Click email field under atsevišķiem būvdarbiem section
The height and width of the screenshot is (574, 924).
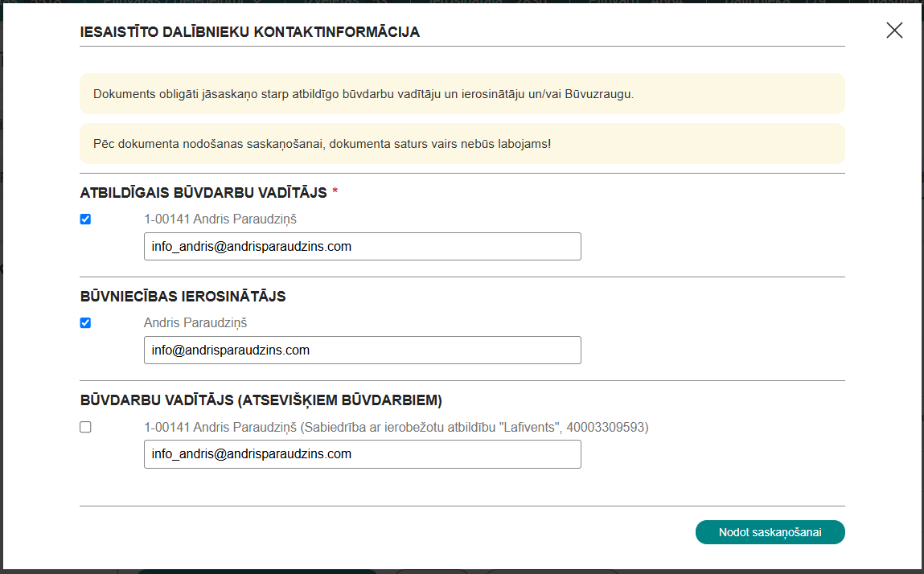click(362, 454)
